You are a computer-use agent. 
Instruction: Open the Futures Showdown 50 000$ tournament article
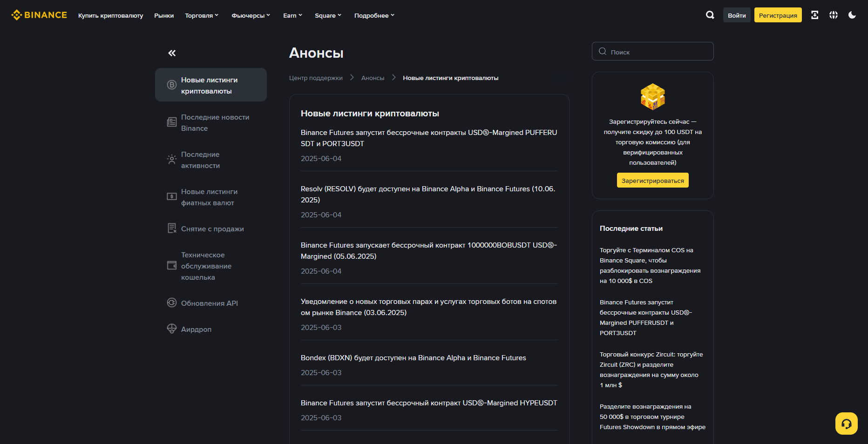tap(652, 417)
